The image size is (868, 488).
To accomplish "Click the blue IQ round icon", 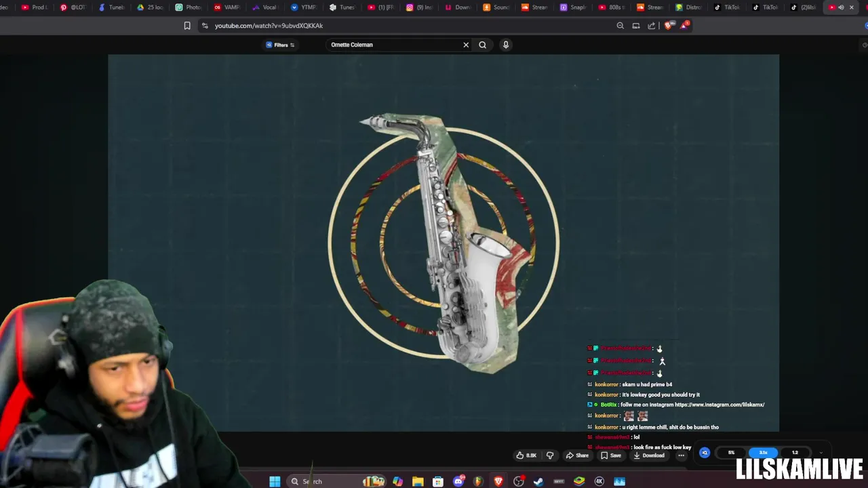I will click(x=705, y=453).
